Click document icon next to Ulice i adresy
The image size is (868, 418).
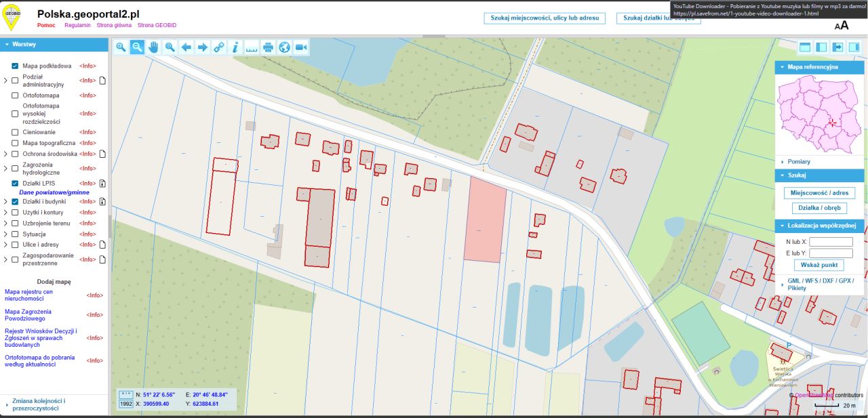pos(103,245)
